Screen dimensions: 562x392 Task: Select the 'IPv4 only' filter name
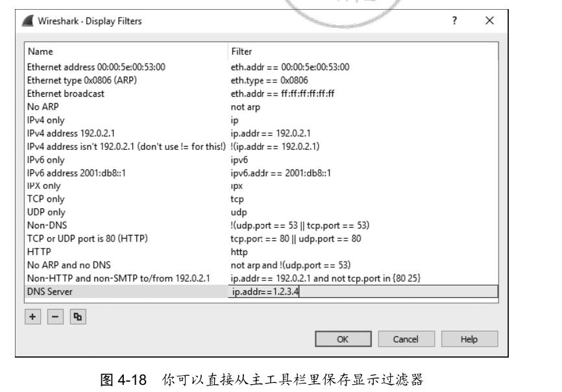point(45,120)
